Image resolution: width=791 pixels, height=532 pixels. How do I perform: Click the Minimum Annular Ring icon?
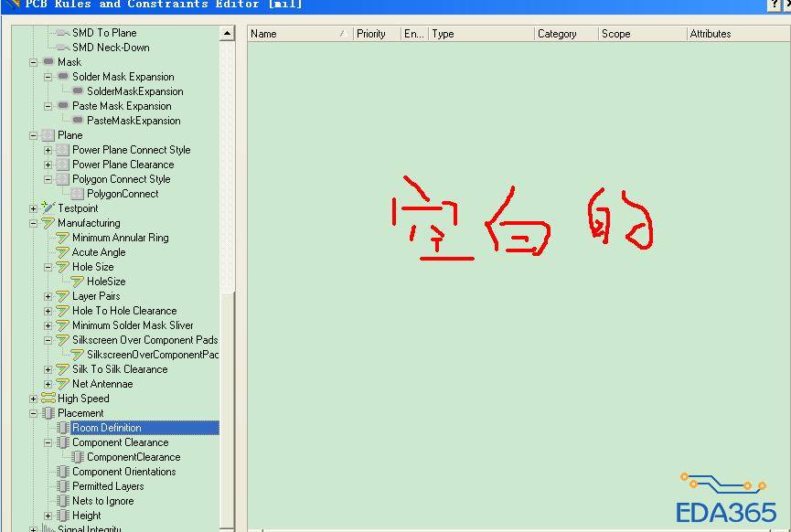click(62, 238)
